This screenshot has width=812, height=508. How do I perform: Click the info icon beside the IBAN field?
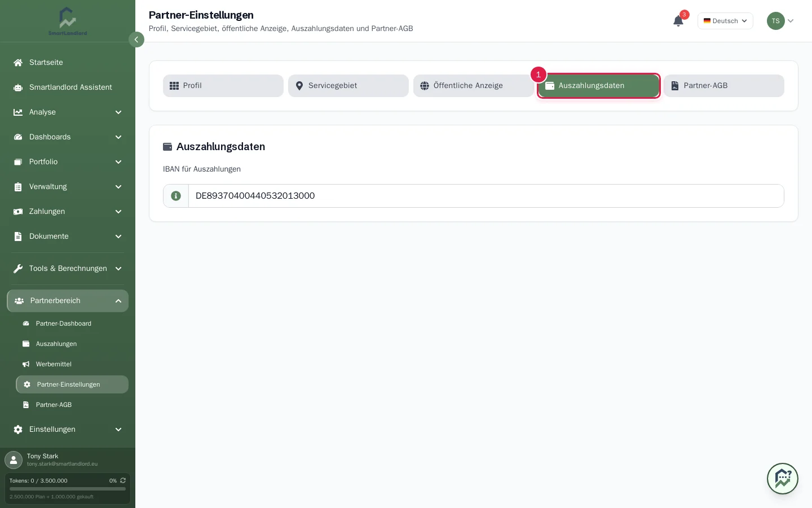coord(176,196)
